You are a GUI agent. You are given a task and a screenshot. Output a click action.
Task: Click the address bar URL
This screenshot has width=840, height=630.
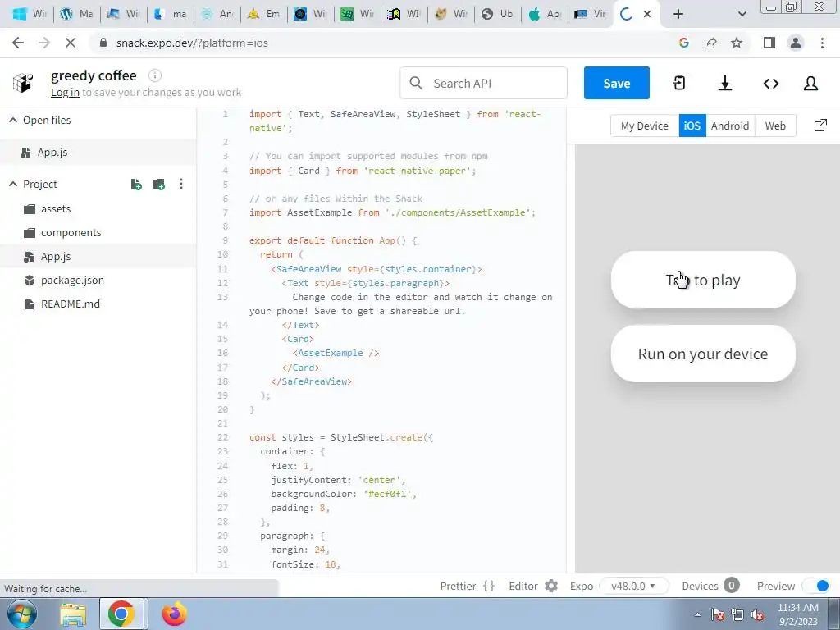point(192,43)
